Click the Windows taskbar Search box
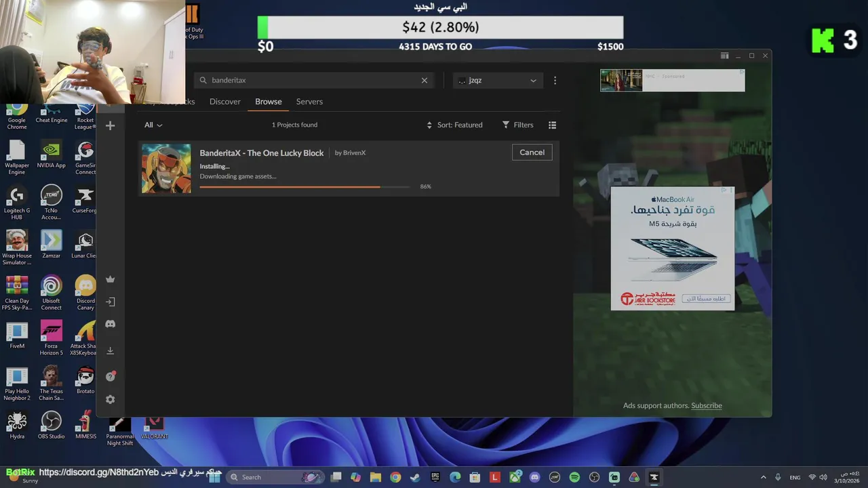Viewport: 868px width, 488px height. [275, 477]
